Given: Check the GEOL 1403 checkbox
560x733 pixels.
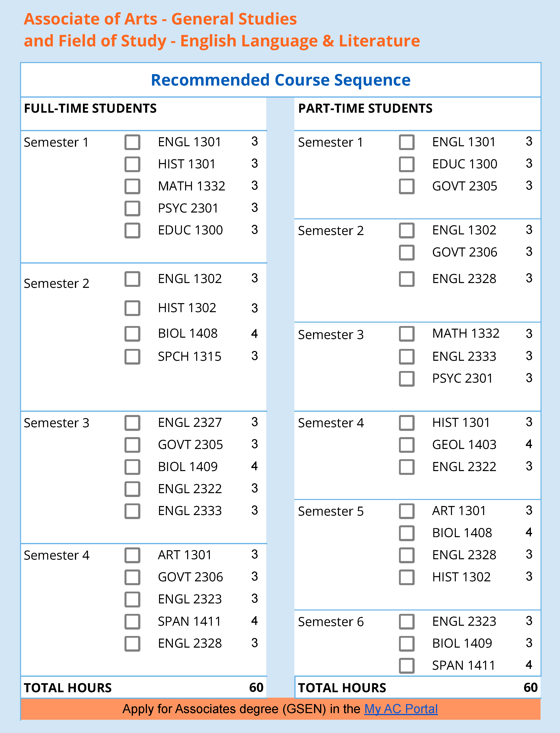Looking at the screenshot, I should click(407, 445).
